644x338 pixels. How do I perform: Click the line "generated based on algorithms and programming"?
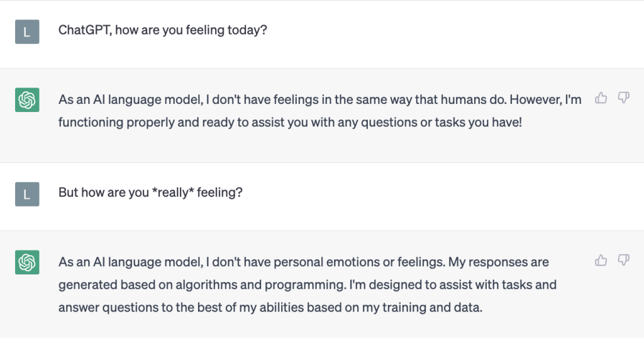[308, 284]
